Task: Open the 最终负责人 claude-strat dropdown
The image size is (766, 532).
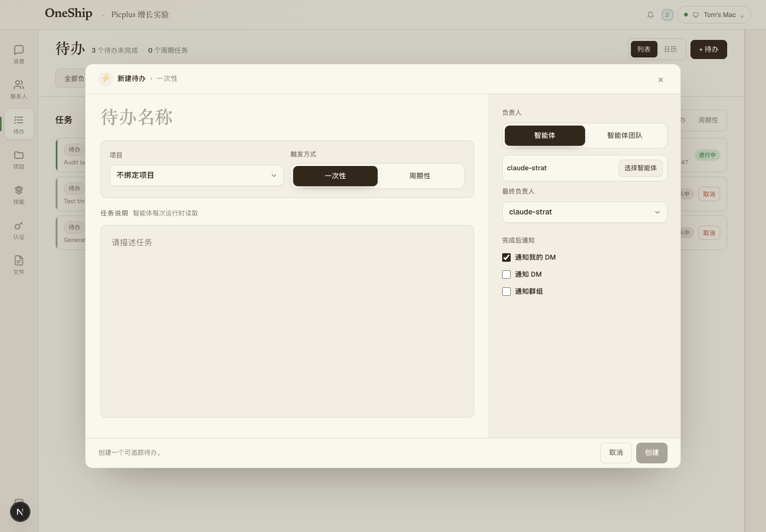Action: (585, 212)
